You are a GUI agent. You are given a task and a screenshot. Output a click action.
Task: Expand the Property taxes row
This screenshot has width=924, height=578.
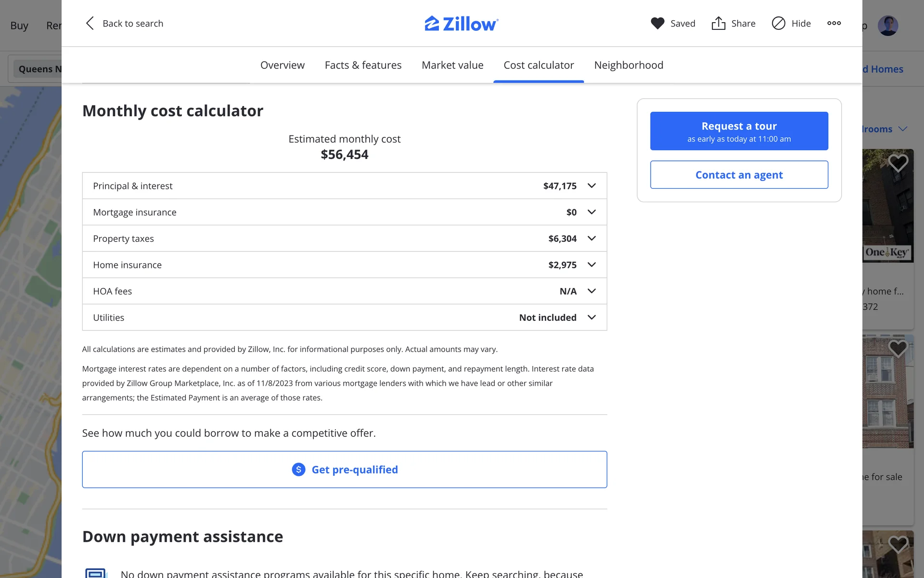tap(591, 238)
